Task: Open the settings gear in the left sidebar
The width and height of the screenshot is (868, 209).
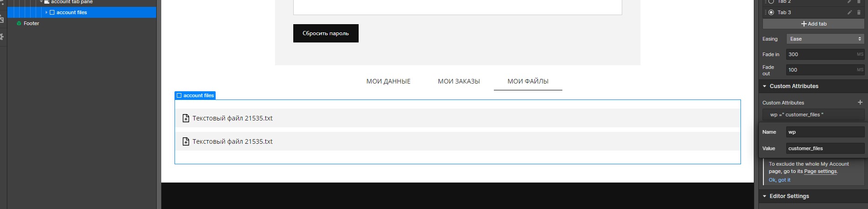Action: click(x=2, y=37)
